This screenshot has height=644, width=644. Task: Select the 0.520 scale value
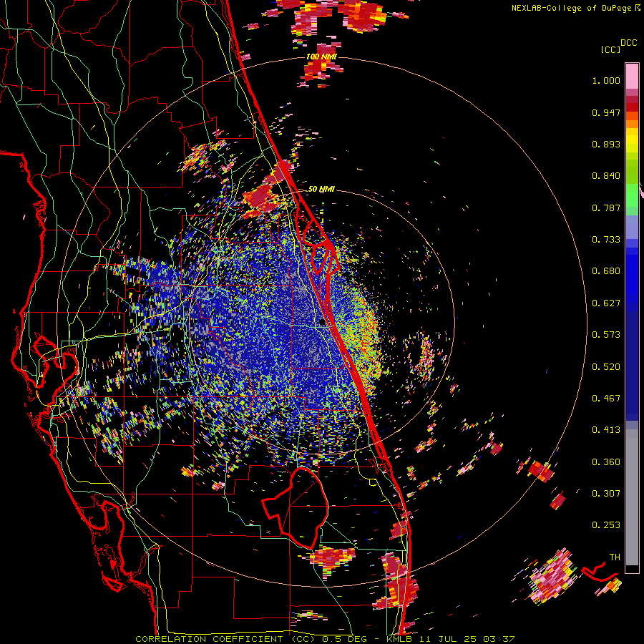[606, 367]
